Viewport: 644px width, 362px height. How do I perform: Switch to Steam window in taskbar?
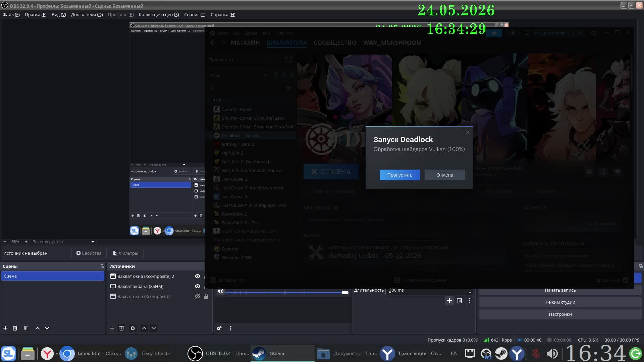click(x=282, y=353)
